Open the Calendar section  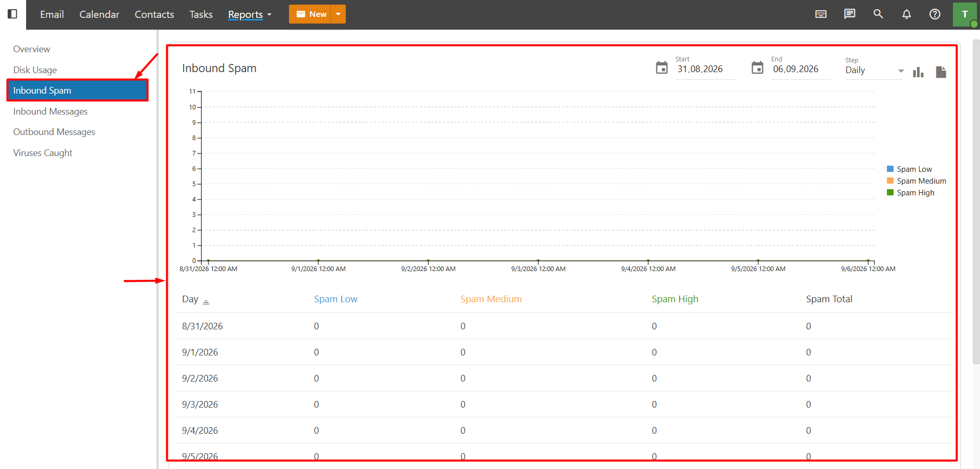click(x=99, y=14)
